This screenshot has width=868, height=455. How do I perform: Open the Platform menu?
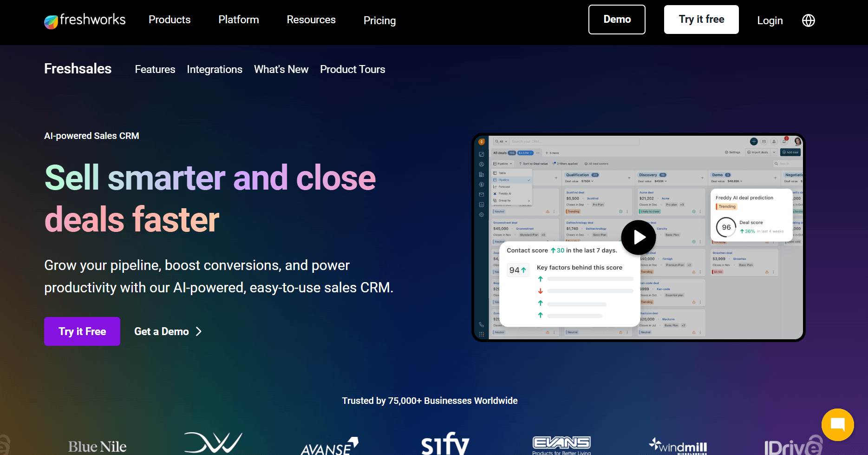(x=239, y=20)
